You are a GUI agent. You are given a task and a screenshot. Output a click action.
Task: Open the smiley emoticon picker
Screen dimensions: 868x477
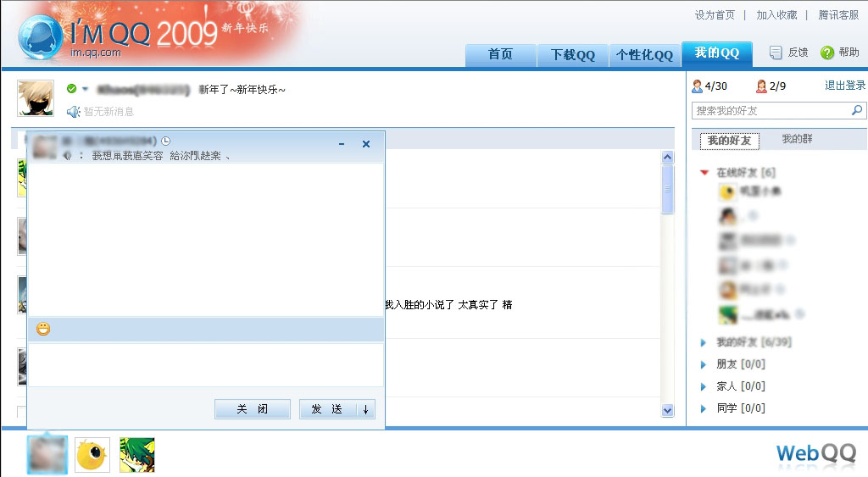[x=43, y=330]
